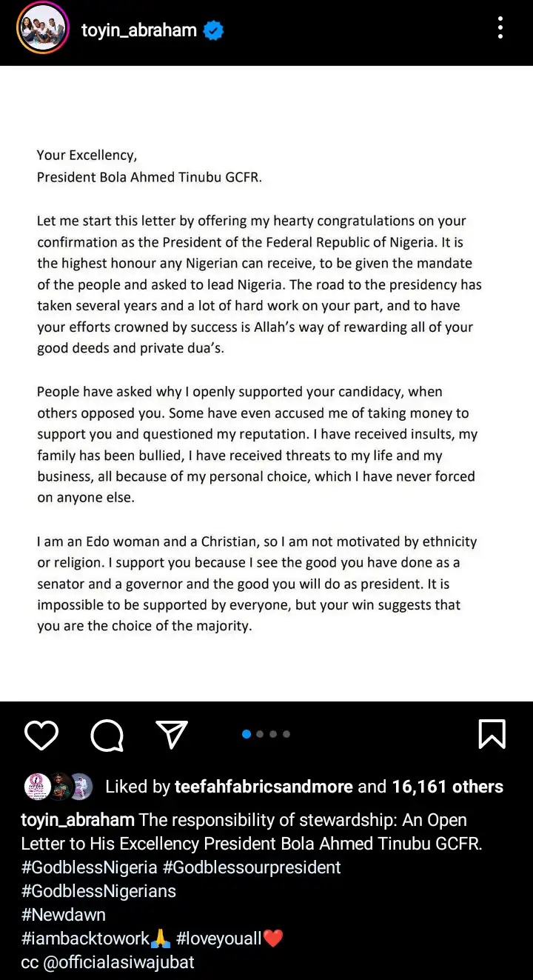Open toyin_abraham username in header
This screenshot has width=533, height=980.
click(x=139, y=30)
